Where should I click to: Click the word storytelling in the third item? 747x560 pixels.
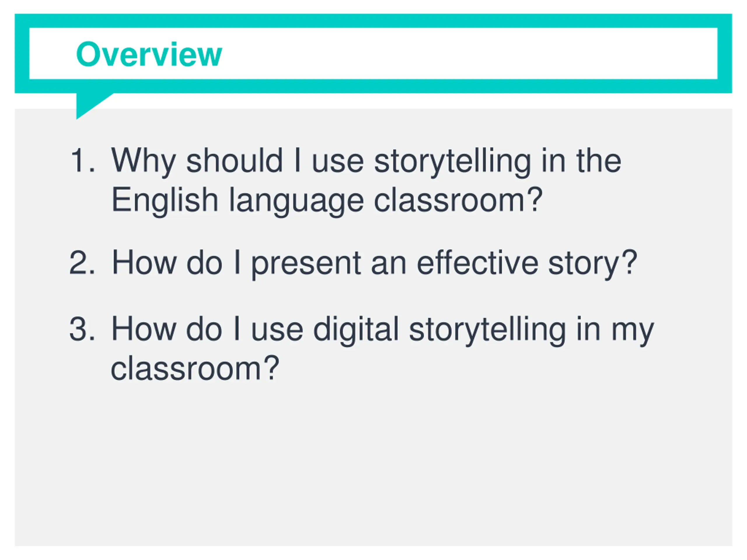pyautogui.click(x=487, y=330)
